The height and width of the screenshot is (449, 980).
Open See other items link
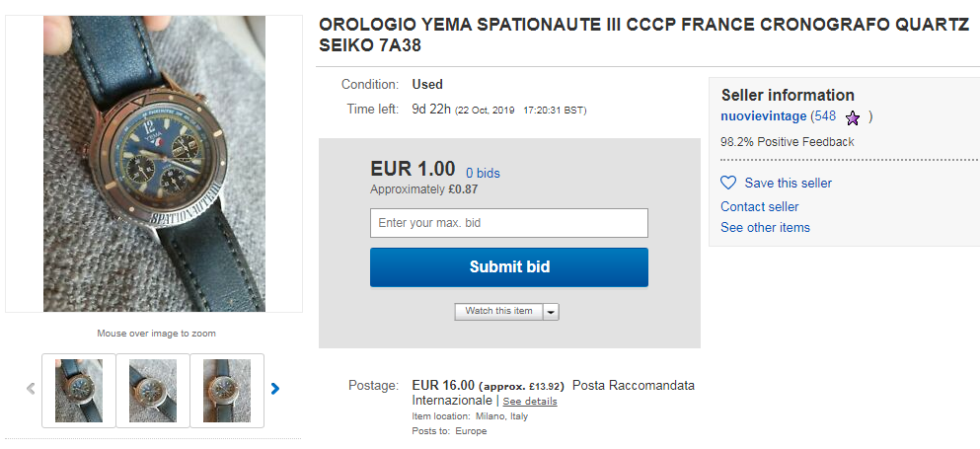(765, 227)
